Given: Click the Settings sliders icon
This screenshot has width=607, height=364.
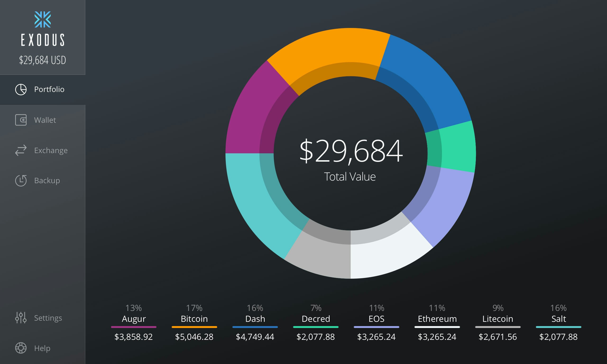Looking at the screenshot, I should click(x=21, y=318).
